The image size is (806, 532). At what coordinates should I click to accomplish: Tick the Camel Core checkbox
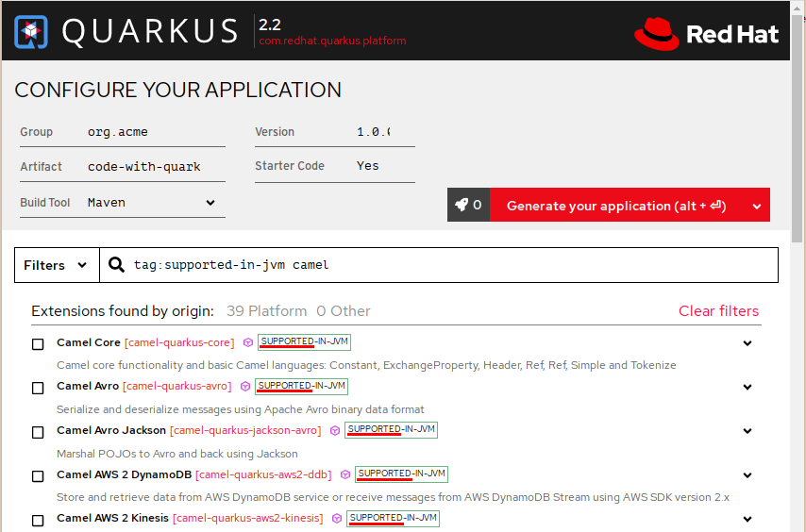pos(38,344)
